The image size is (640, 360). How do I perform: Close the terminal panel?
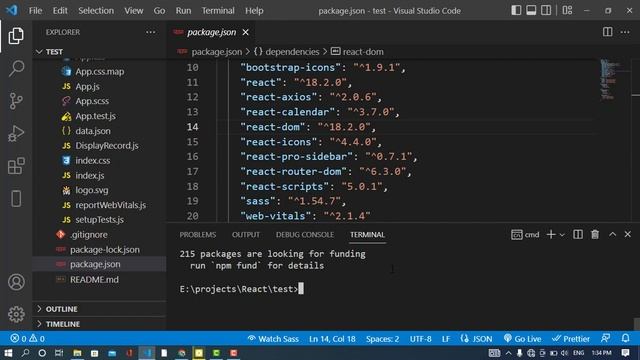click(627, 234)
